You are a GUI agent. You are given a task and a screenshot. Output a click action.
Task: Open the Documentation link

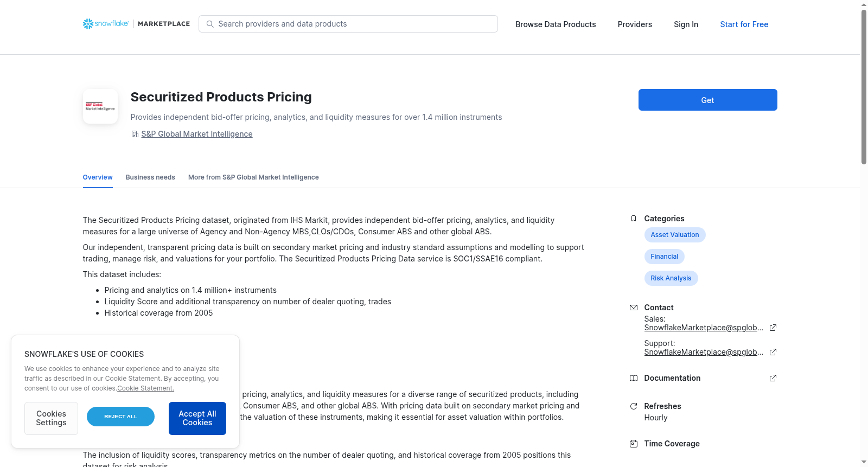(672, 378)
